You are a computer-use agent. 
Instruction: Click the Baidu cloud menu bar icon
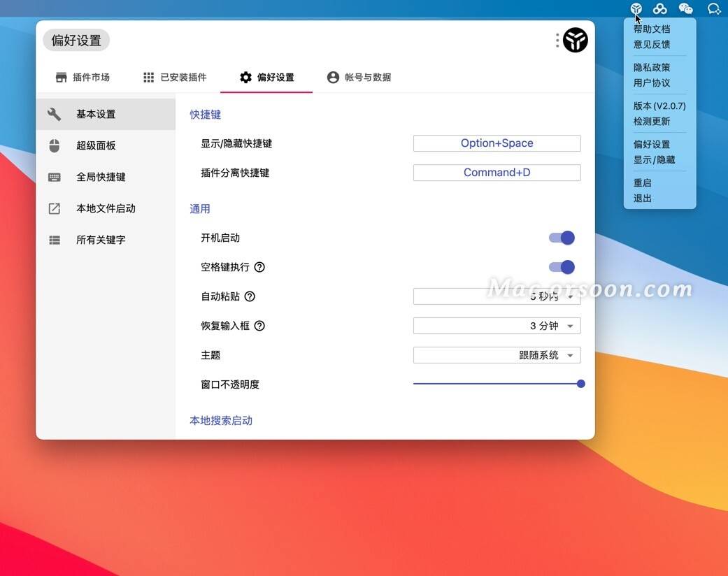pos(659,8)
